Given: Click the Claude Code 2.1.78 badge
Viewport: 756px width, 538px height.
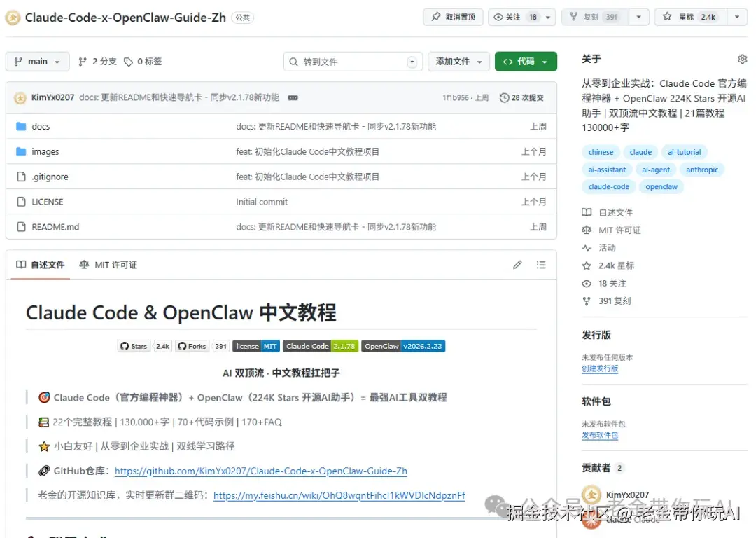Looking at the screenshot, I should pos(321,347).
